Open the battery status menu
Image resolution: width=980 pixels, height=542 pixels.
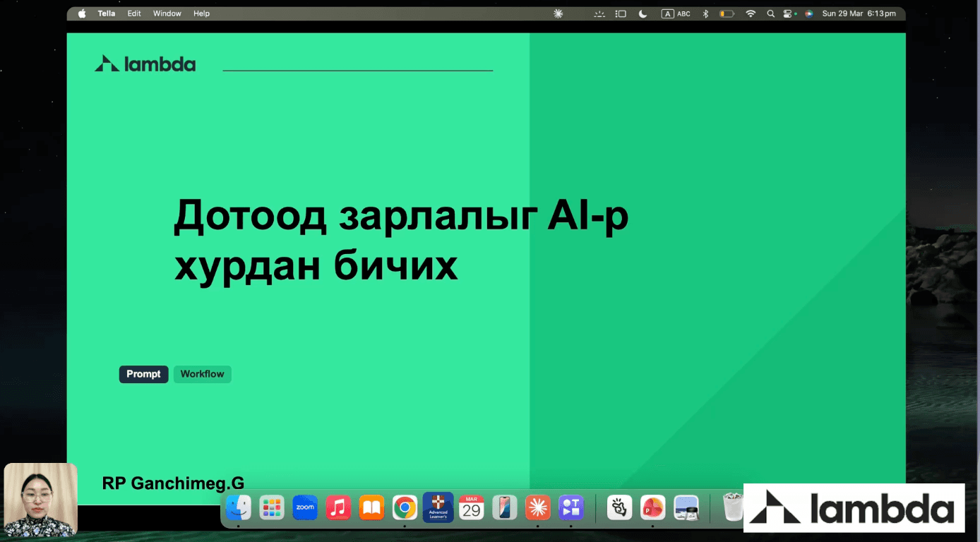pos(727,13)
